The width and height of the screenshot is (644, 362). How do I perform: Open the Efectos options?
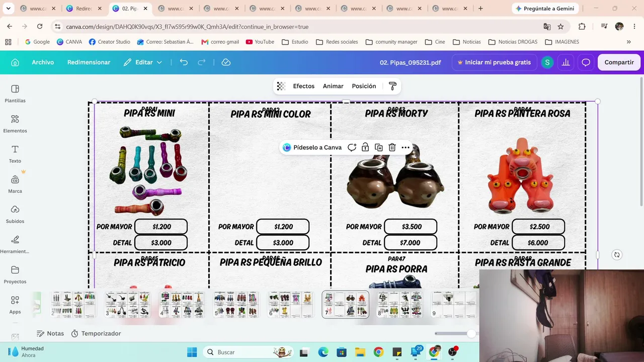pyautogui.click(x=304, y=86)
